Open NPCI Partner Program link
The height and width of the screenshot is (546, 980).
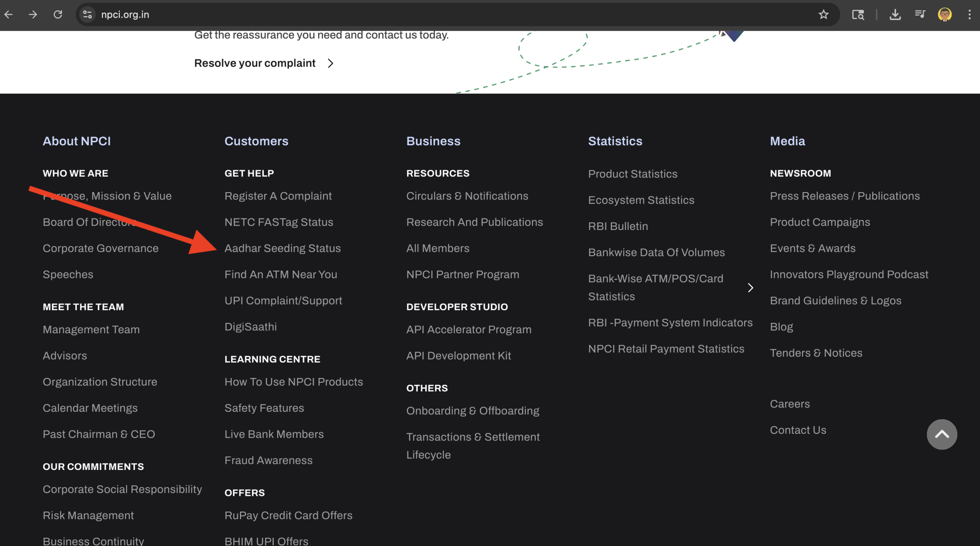click(x=463, y=274)
